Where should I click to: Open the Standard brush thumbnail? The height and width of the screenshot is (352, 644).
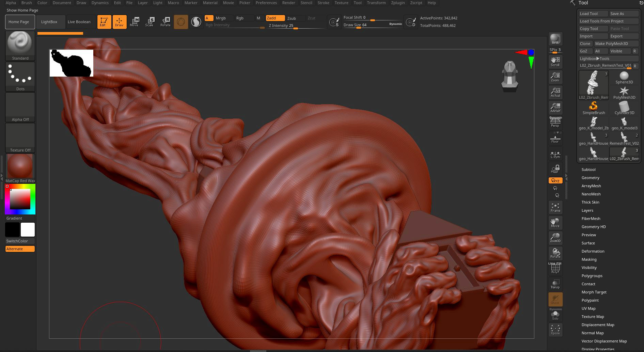click(x=20, y=46)
